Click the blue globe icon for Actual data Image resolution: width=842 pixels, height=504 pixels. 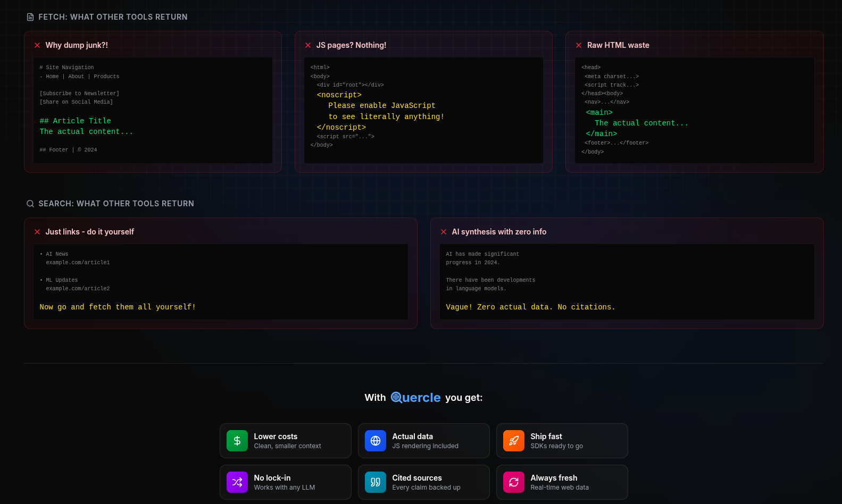tap(376, 441)
